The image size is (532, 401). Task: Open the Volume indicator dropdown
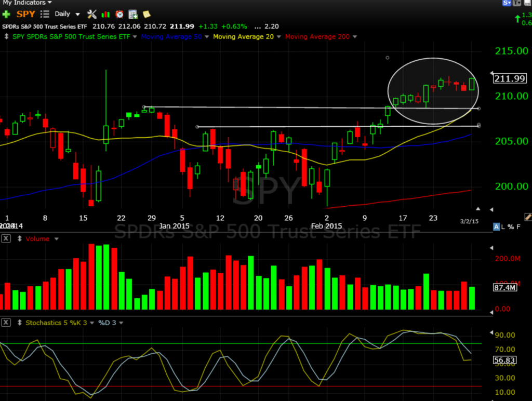tap(57, 239)
